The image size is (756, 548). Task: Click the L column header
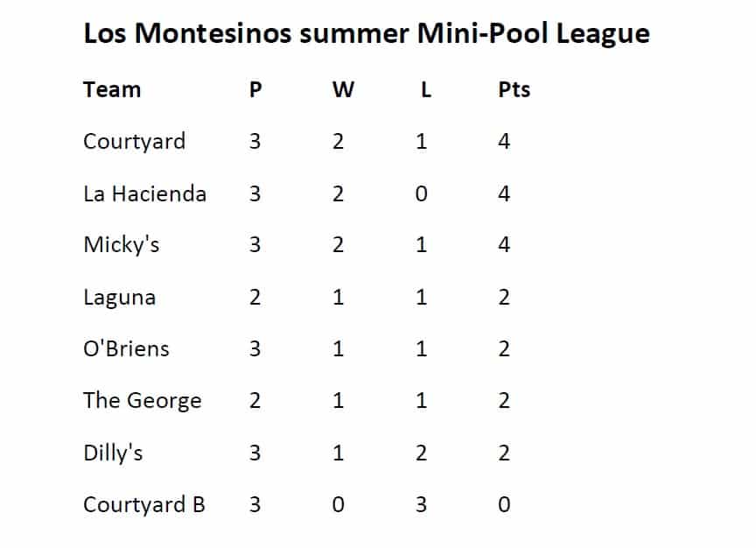pos(426,89)
